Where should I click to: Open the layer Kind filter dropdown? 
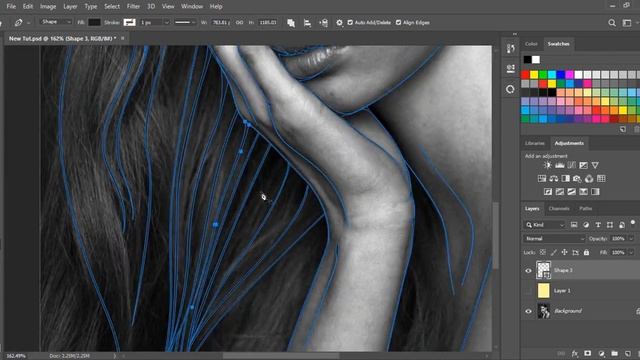pyautogui.click(x=545, y=225)
